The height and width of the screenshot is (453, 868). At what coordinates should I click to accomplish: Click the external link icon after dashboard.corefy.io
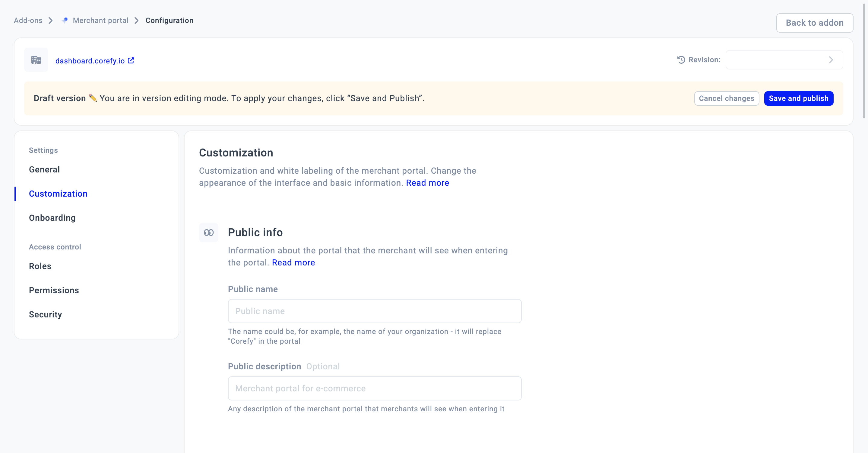pyautogui.click(x=131, y=60)
